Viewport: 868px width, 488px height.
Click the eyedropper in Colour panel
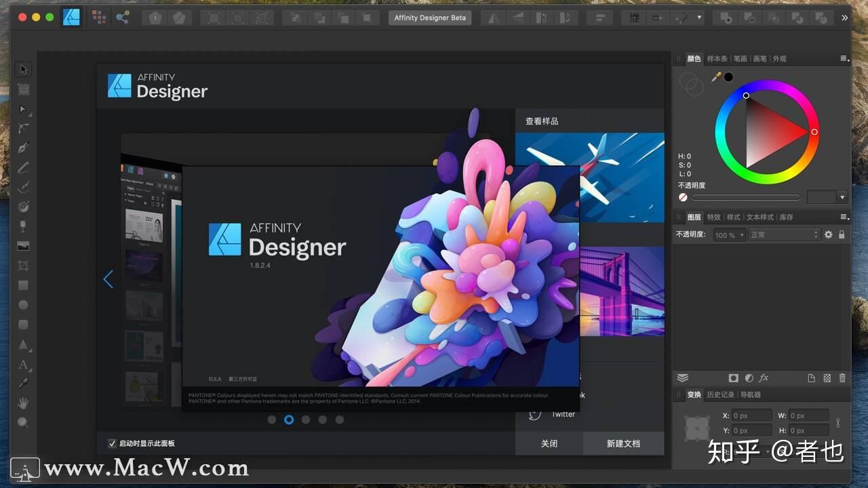(x=716, y=77)
